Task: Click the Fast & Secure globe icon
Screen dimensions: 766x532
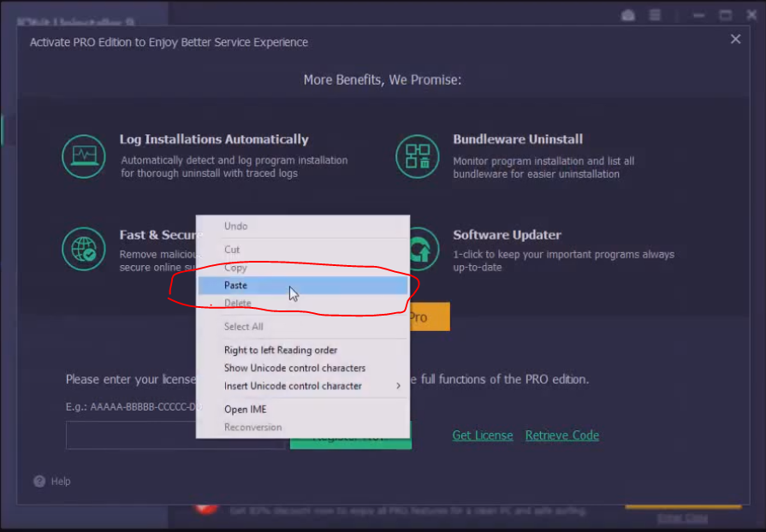Action: click(84, 249)
